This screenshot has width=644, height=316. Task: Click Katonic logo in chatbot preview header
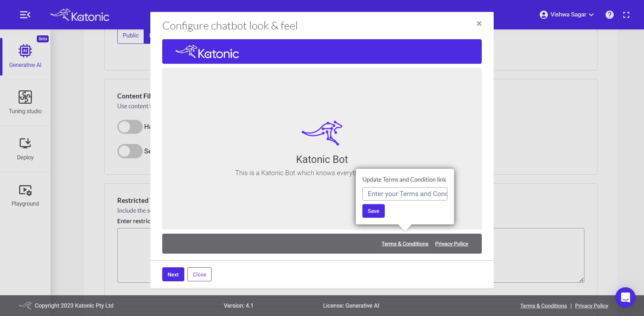click(x=207, y=52)
